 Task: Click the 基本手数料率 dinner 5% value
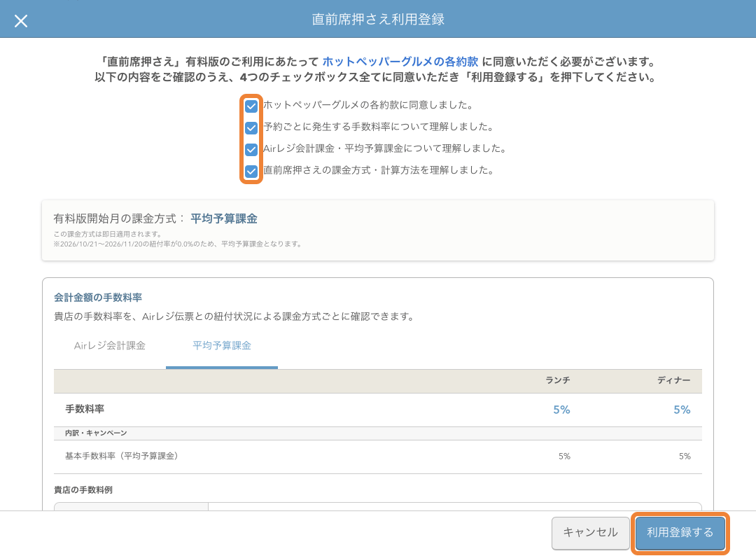685,456
